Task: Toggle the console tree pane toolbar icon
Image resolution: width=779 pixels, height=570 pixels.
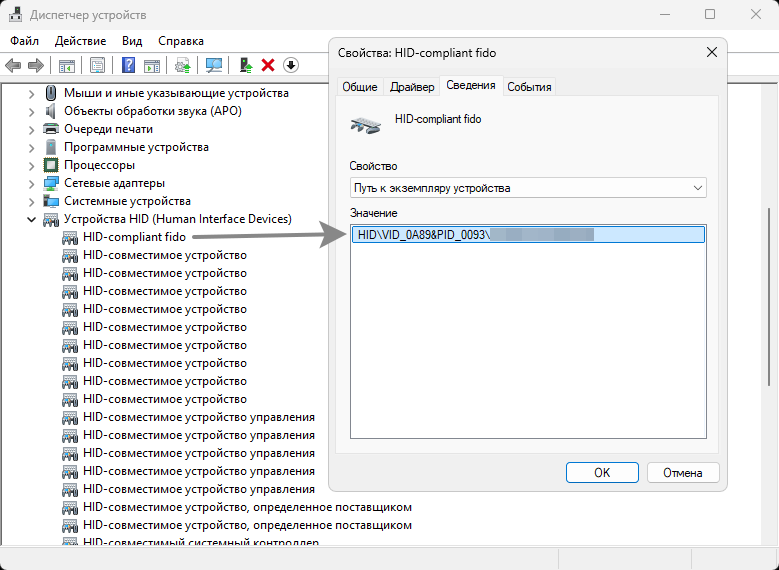Action: (x=67, y=65)
